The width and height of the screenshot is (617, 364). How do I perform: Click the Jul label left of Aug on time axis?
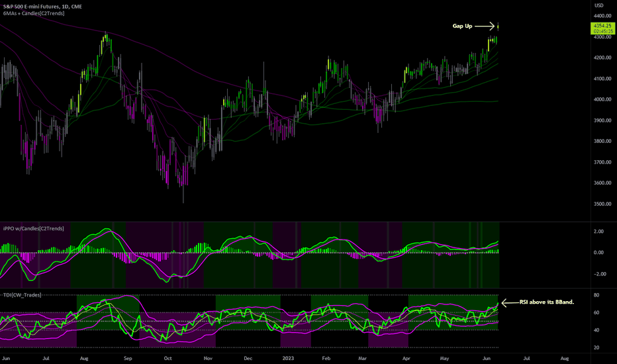click(46, 359)
